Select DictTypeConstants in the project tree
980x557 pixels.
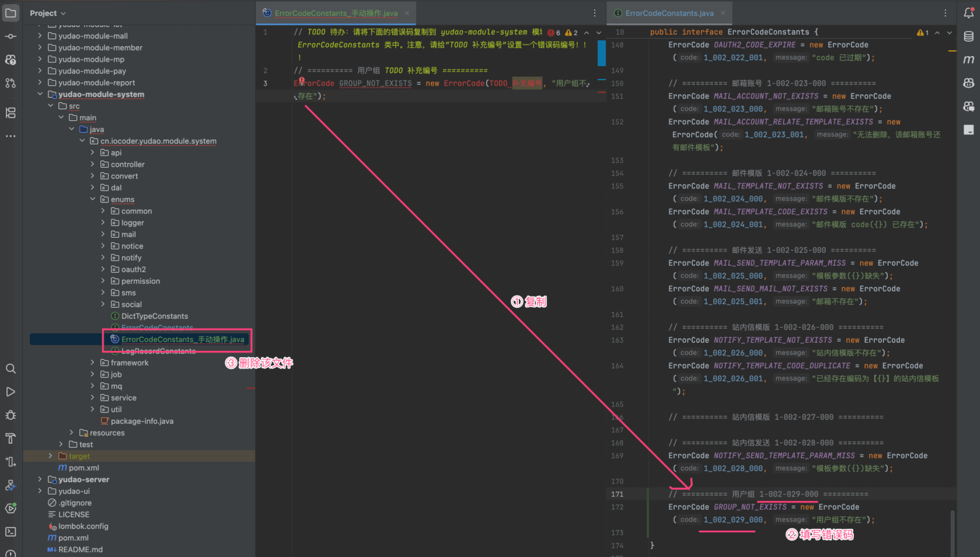click(154, 316)
